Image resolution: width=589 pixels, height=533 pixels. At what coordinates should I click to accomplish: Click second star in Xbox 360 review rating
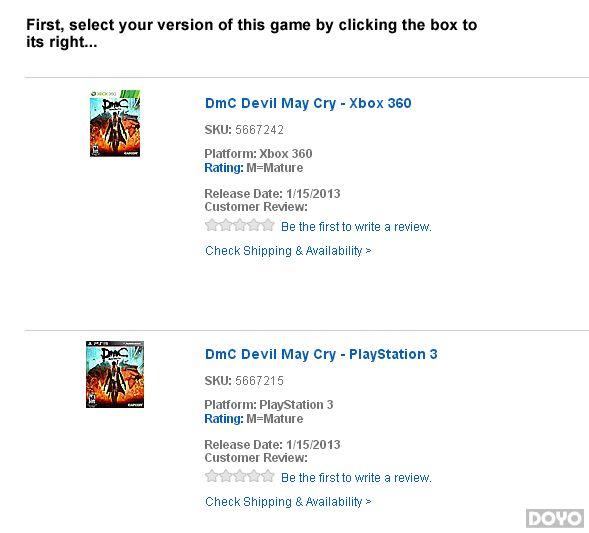pyautogui.click(x=226, y=225)
